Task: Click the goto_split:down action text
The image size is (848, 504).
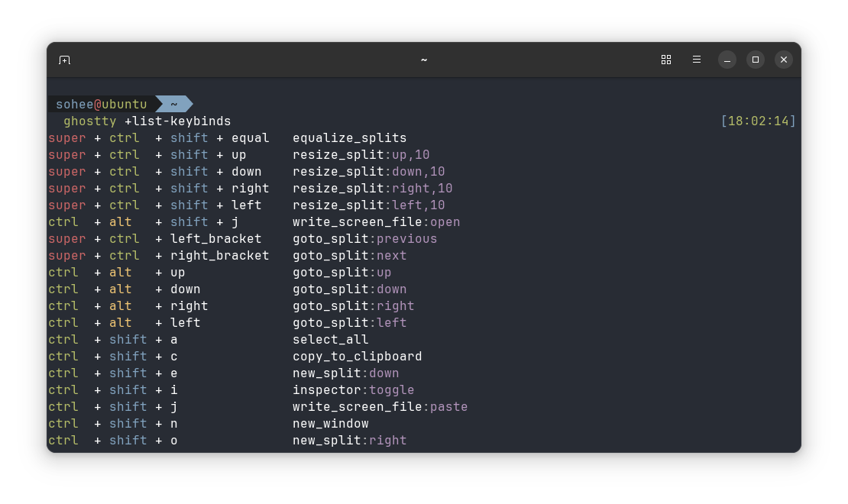Action: point(349,289)
